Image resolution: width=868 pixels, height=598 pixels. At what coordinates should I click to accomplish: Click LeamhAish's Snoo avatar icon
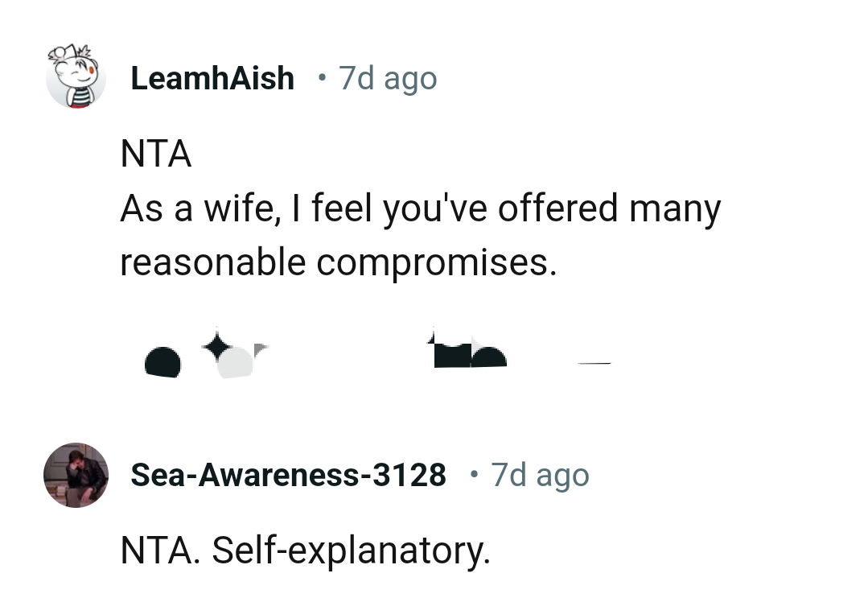click(x=76, y=77)
